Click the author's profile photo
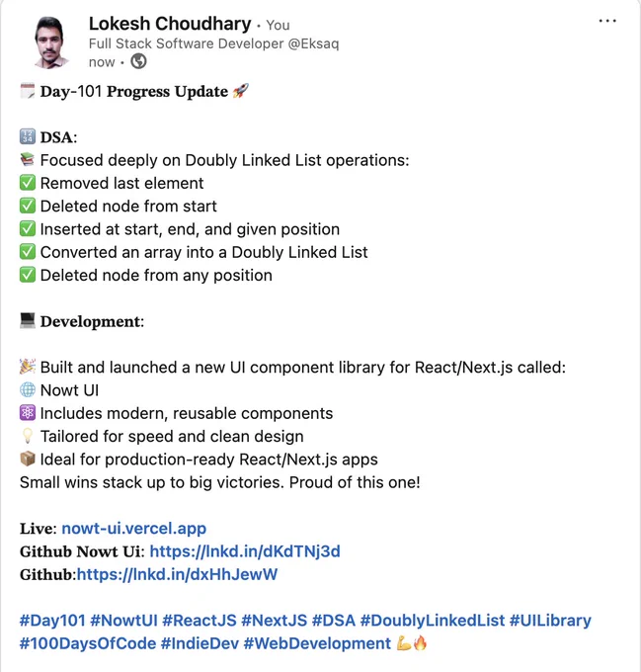 pyautogui.click(x=50, y=42)
